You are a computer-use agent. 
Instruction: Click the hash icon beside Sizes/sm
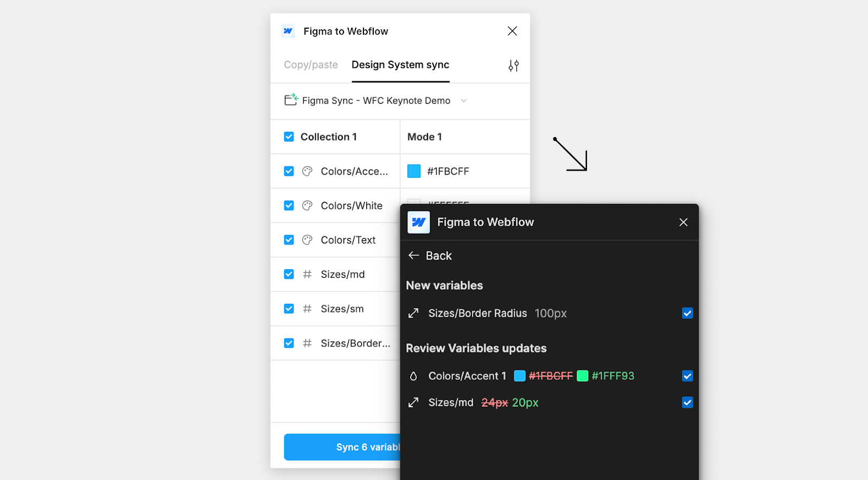(x=307, y=309)
